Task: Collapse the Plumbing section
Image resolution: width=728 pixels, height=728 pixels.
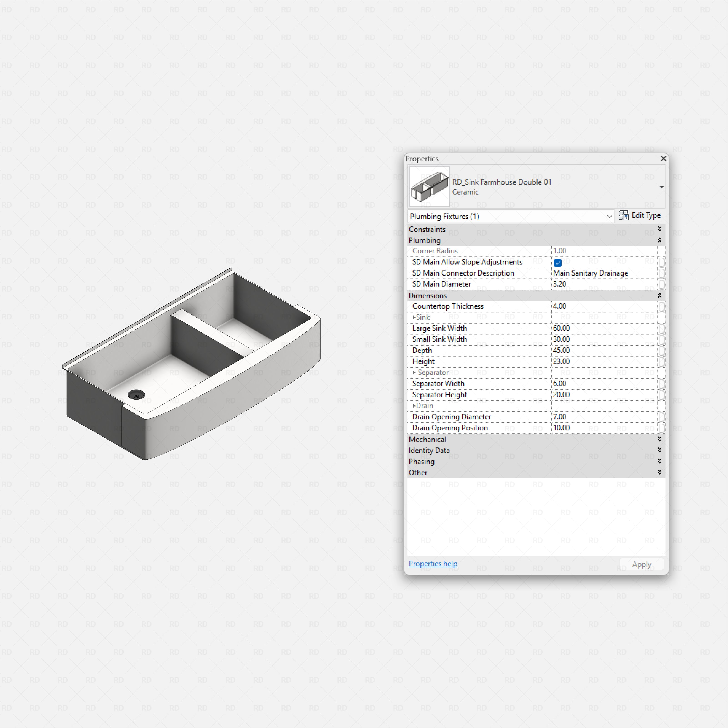Action: [660, 240]
